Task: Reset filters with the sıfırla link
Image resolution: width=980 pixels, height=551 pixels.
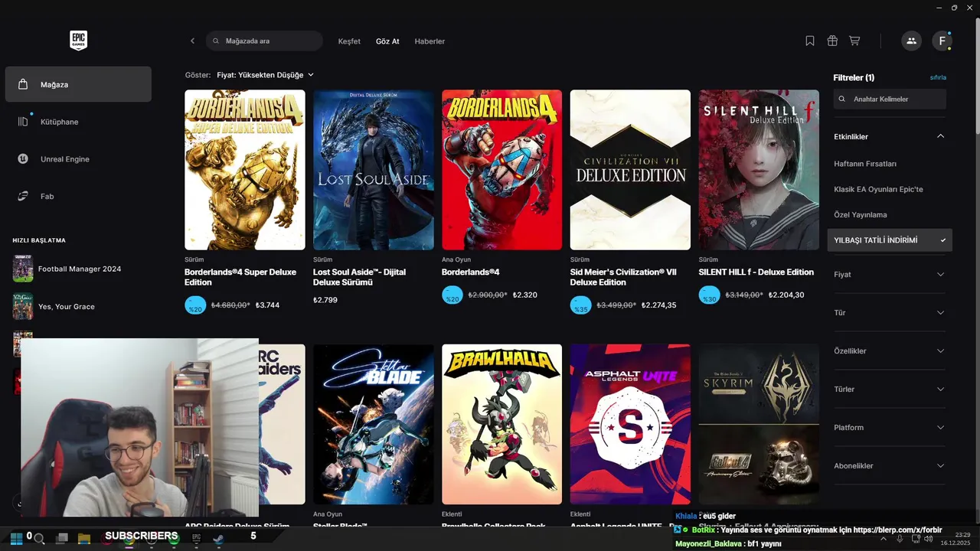Action: (x=938, y=77)
